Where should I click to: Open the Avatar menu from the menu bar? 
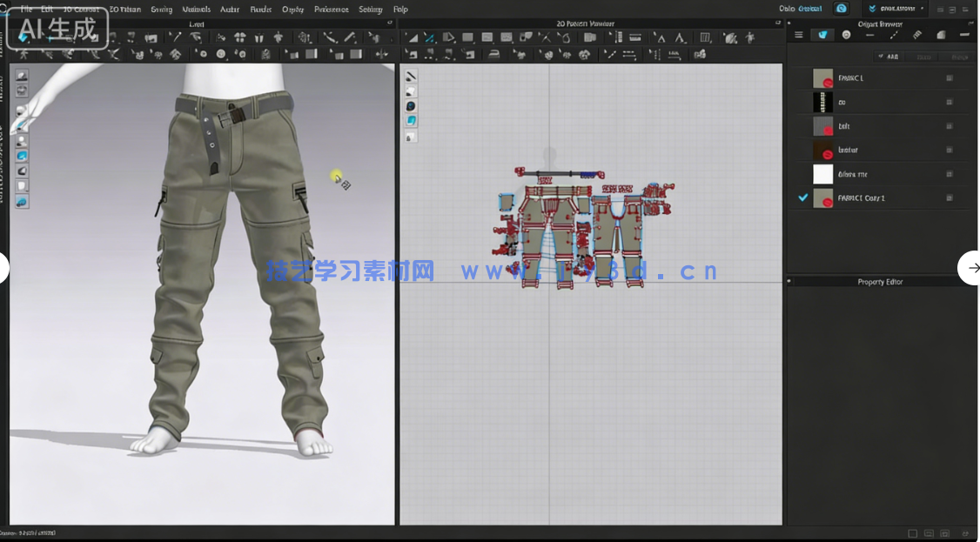click(x=229, y=9)
